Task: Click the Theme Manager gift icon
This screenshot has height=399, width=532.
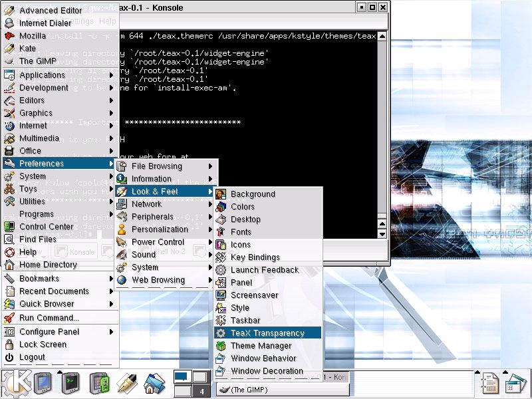Action: pos(221,346)
